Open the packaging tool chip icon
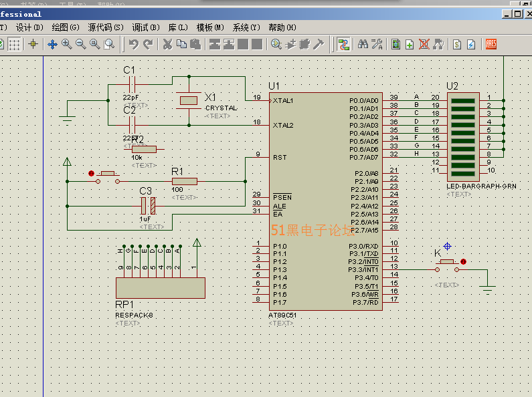This screenshot has width=532, height=397. coord(304,44)
